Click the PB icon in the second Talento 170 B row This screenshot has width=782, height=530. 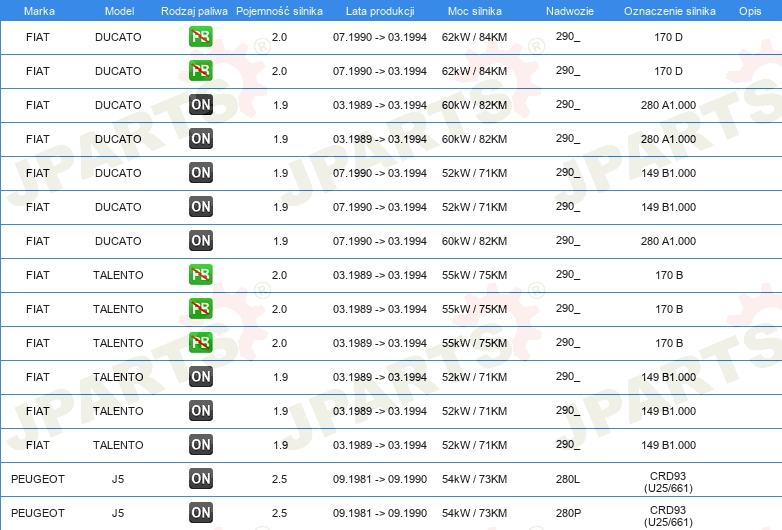click(x=200, y=309)
